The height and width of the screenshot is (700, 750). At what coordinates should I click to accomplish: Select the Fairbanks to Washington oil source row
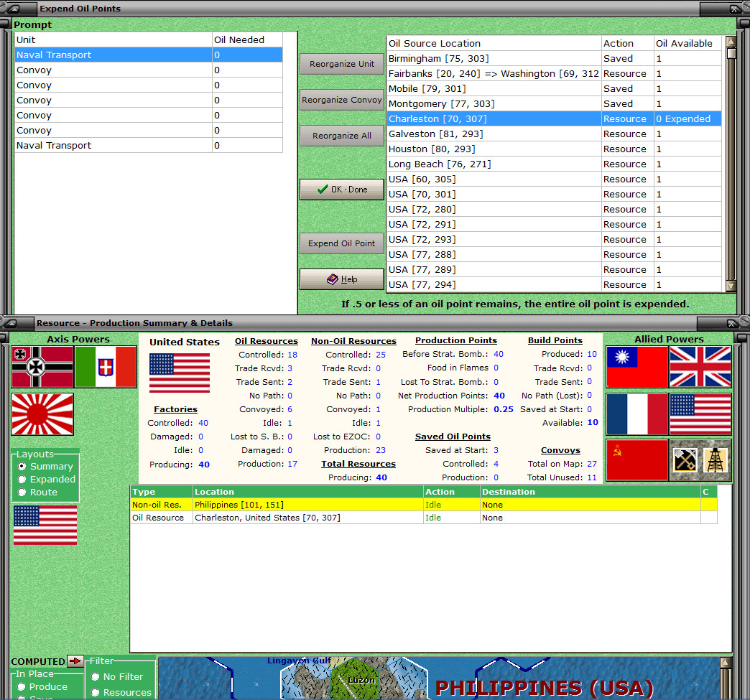(x=554, y=74)
